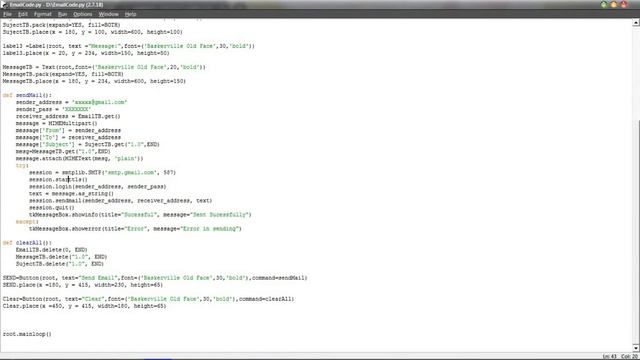Click the message['Subject'] assignment line
This screenshot has width=640, height=360.
pos(88,144)
